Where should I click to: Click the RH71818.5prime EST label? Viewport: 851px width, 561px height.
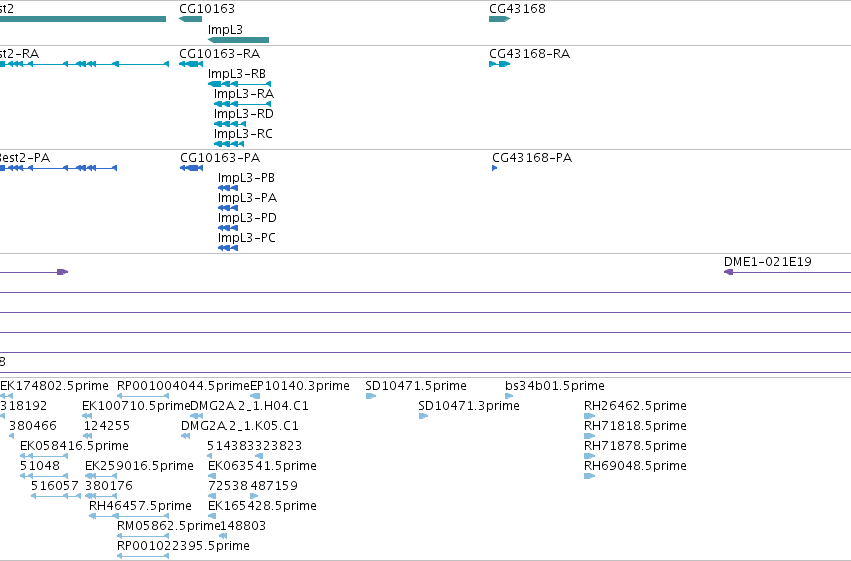tap(635, 426)
